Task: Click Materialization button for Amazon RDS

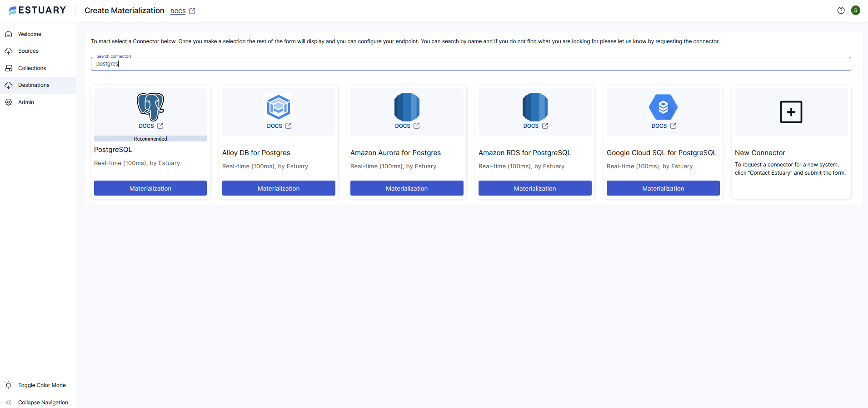Action: (535, 188)
